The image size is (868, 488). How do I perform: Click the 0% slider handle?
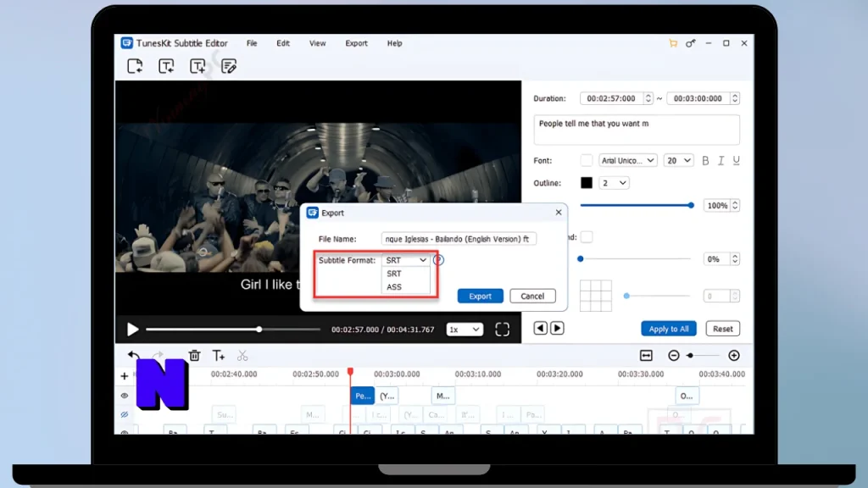(580, 259)
